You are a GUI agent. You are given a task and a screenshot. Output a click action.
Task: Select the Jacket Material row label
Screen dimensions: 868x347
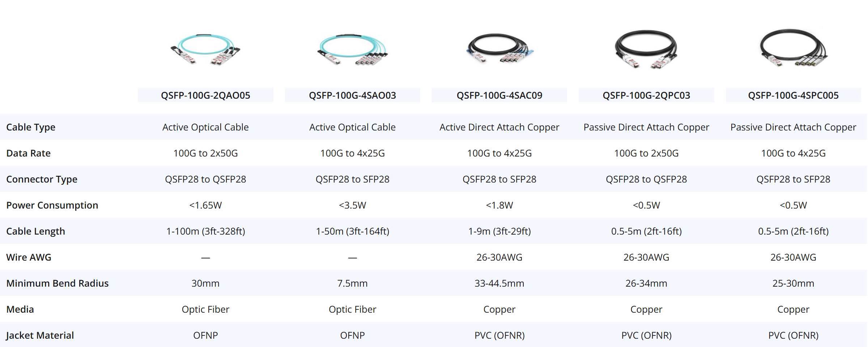coord(40,335)
